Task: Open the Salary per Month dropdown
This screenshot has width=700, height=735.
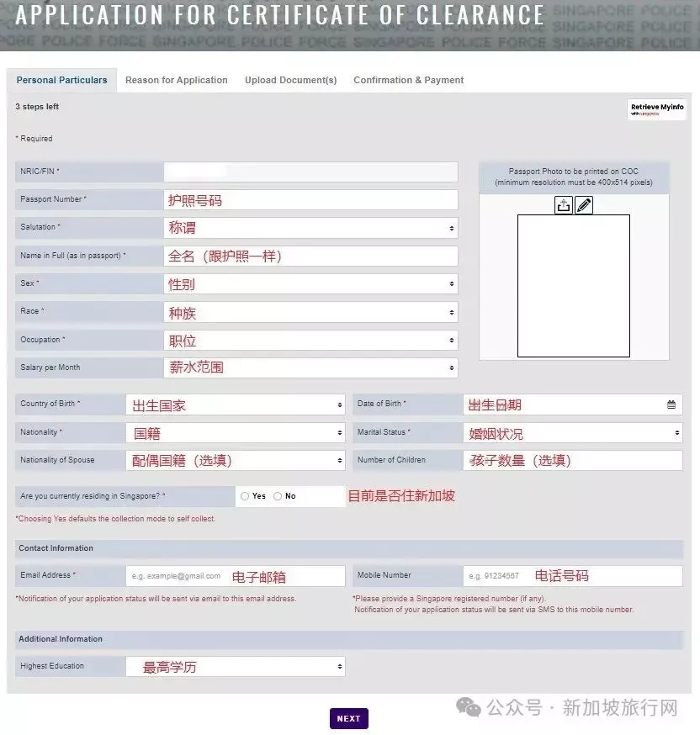Action: (310, 367)
